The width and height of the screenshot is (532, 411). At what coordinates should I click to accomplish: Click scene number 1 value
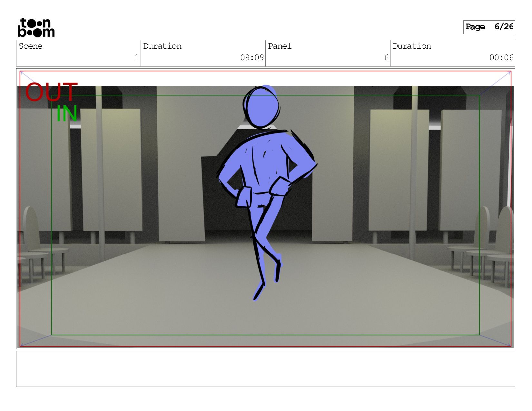click(x=136, y=58)
